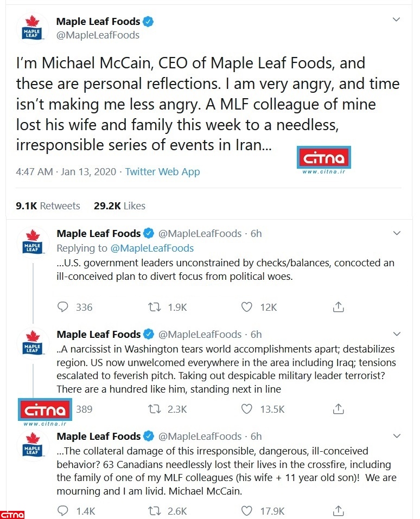The image size is (420, 519).
Task: Open the main tweet's options chevron
Action: [x=397, y=20]
